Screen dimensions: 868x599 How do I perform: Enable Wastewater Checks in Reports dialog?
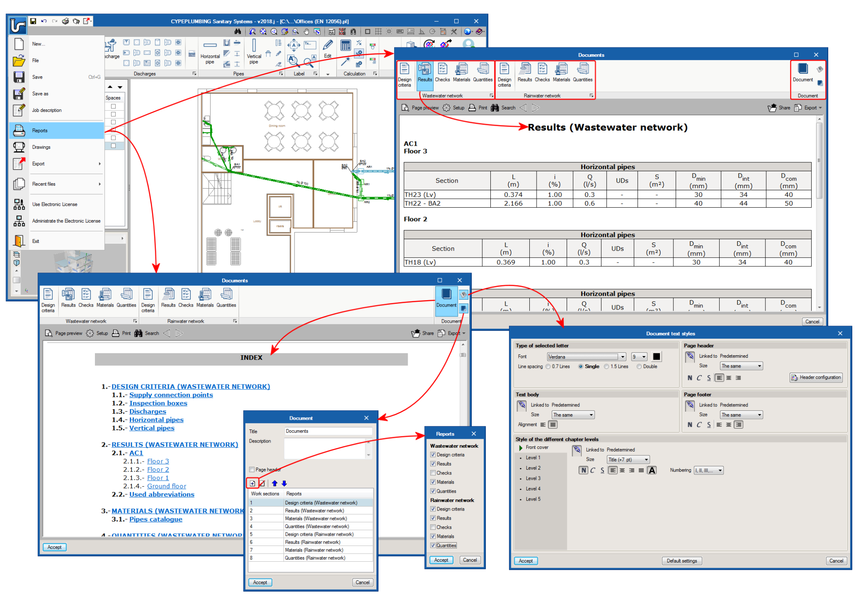point(433,473)
